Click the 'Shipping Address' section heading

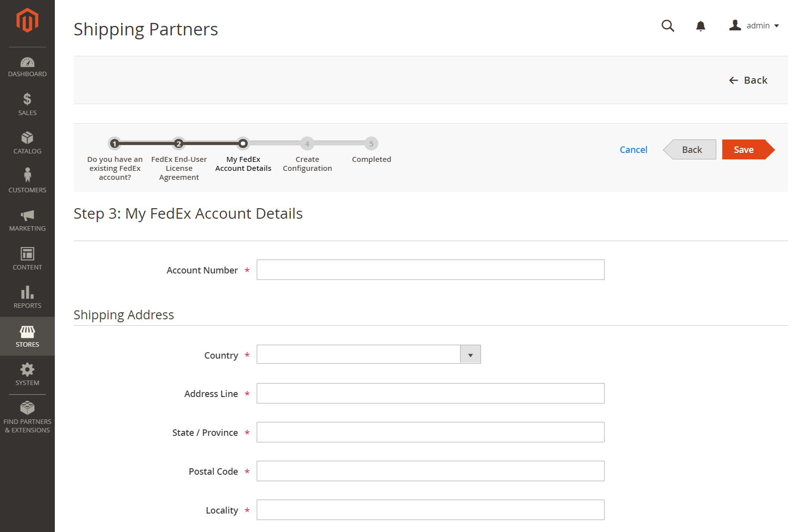[124, 315]
